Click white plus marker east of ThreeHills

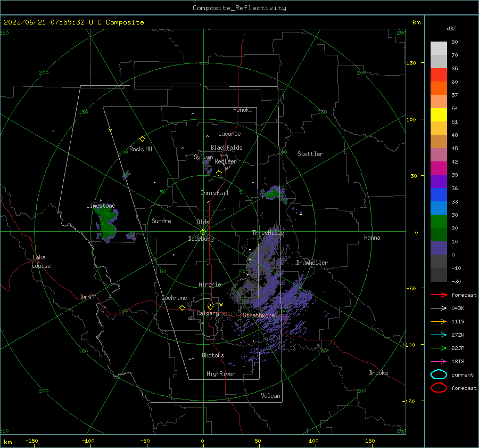point(301,214)
